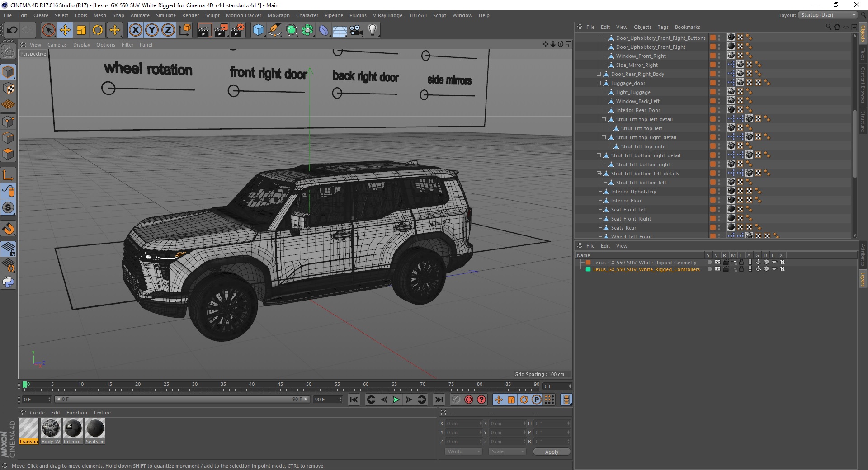The width and height of the screenshot is (868, 470).
Task: Switch to Edges mode icon
Action: pos(8,138)
